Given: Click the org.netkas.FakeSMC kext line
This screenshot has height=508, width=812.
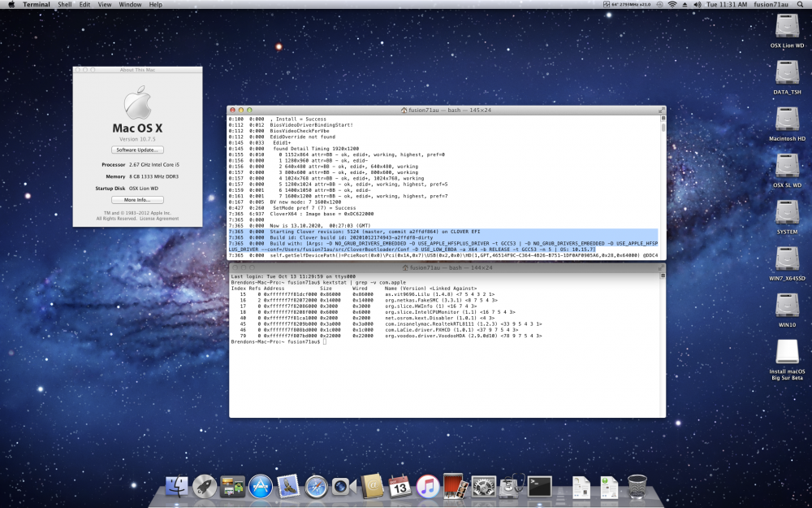Looking at the screenshot, I should click(x=364, y=300).
